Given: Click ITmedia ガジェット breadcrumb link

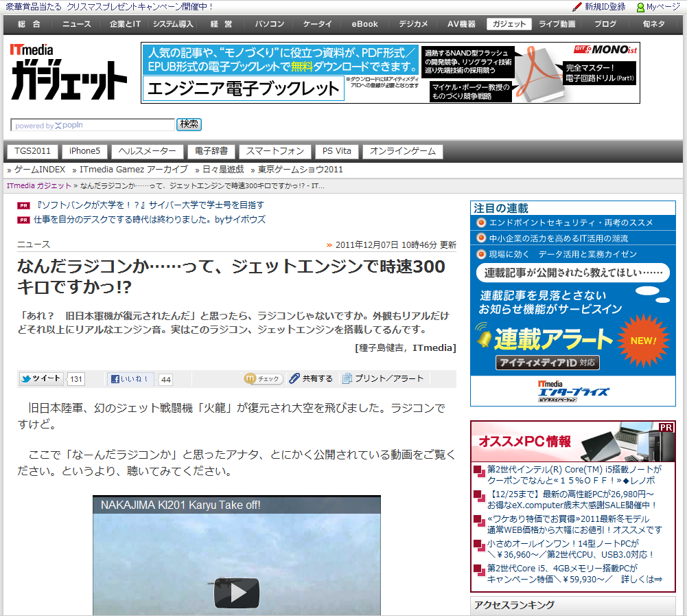Looking at the screenshot, I should coord(38,186).
